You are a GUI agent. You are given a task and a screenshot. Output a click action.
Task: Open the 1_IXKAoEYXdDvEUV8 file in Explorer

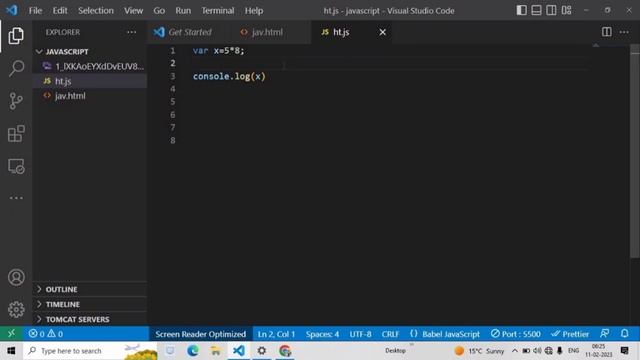coord(90,66)
